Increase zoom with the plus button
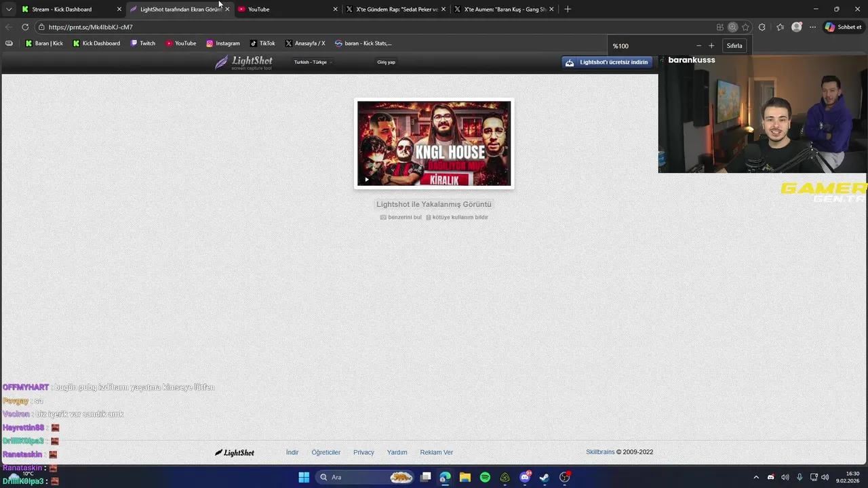The image size is (868, 488). click(711, 46)
